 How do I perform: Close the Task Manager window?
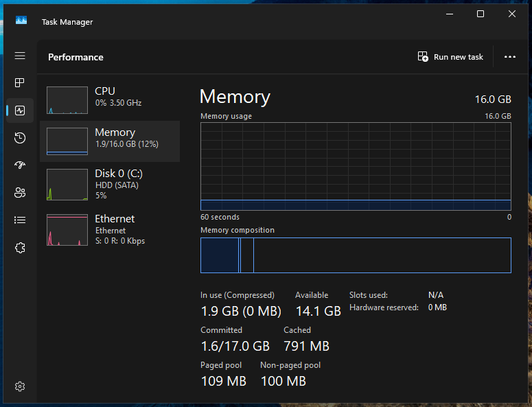[512, 14]
